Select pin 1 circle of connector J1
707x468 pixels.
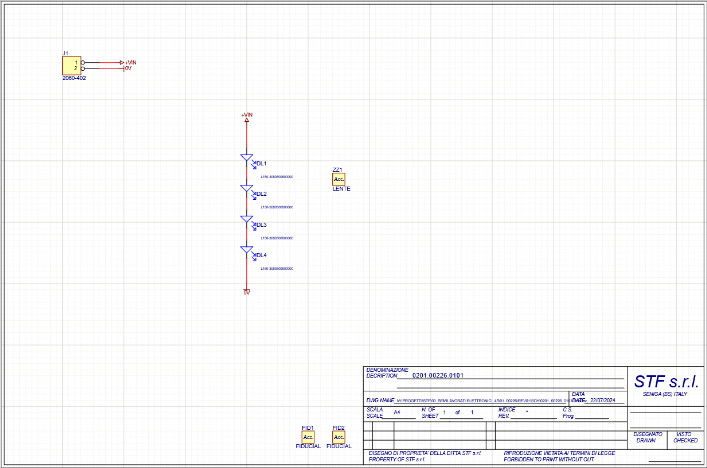[83, 62]
